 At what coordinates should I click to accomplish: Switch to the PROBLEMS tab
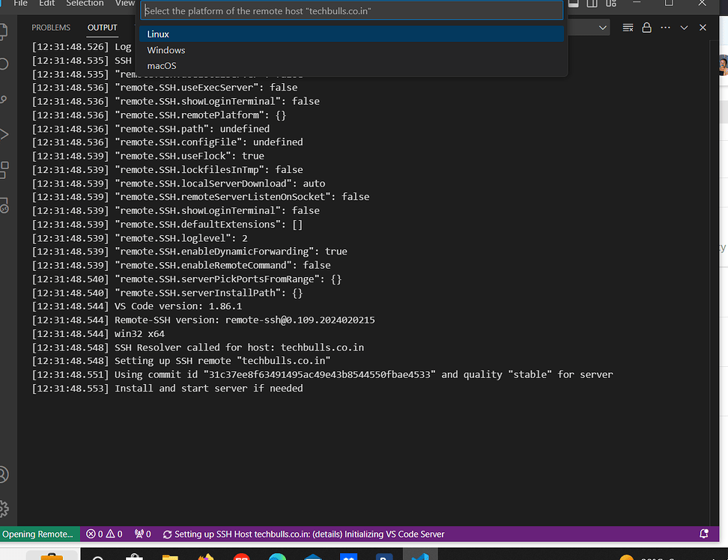pyautogui.click(x=51, y=27)
